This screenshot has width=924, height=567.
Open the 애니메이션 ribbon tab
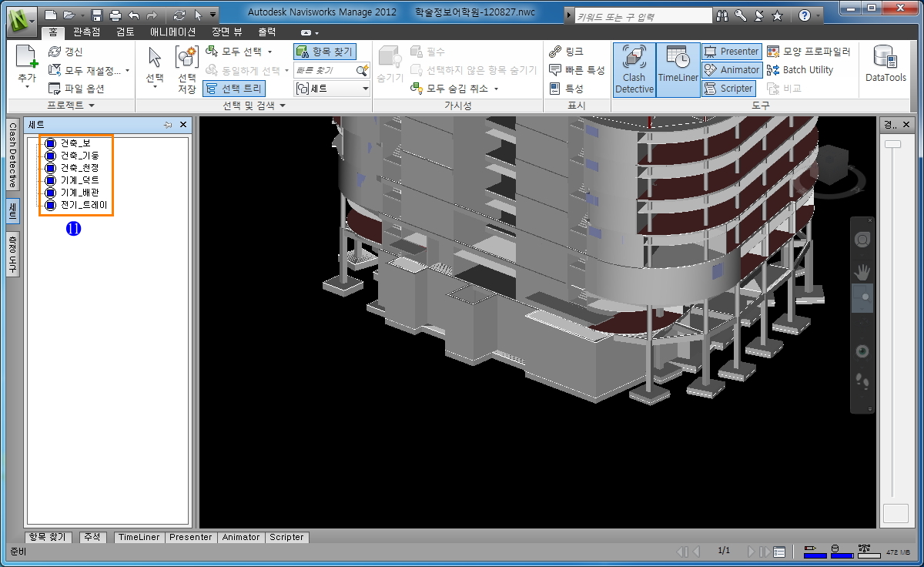[x=172, y=32]
